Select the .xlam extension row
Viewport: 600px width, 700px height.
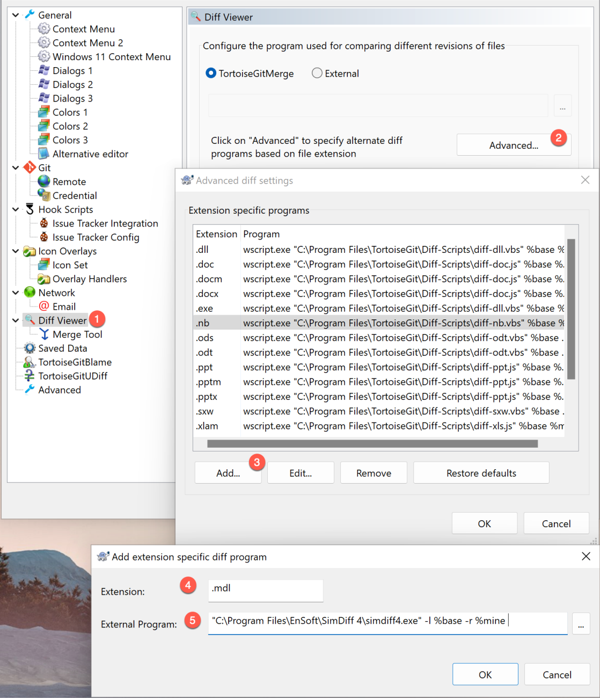(x=379, y=426)
